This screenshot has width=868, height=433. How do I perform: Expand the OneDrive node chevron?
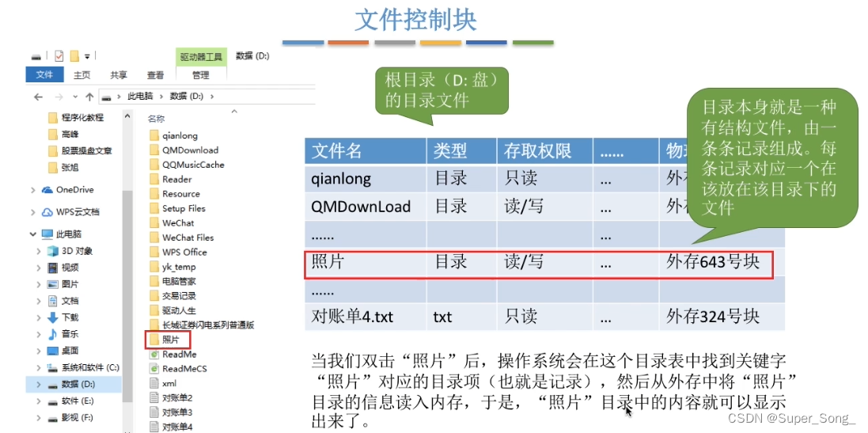click(x=34, y=190)
